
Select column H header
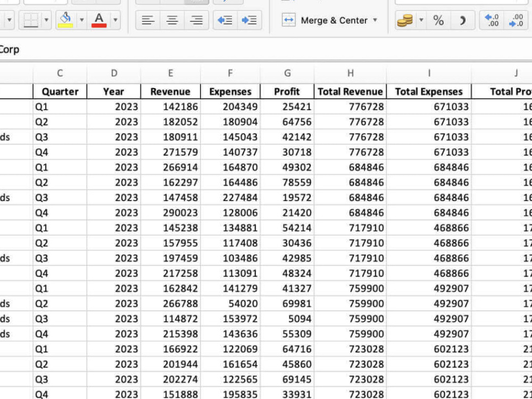(350, 73)
